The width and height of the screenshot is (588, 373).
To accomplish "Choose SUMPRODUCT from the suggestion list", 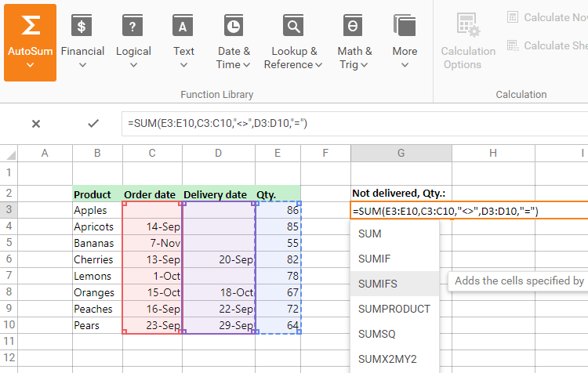I will 394,309.
